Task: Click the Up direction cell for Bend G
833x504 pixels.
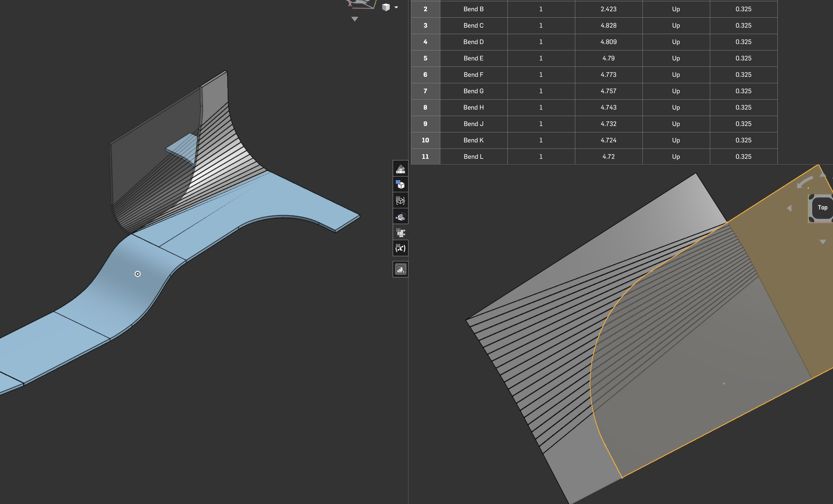Action: click(x=676, y=91)
